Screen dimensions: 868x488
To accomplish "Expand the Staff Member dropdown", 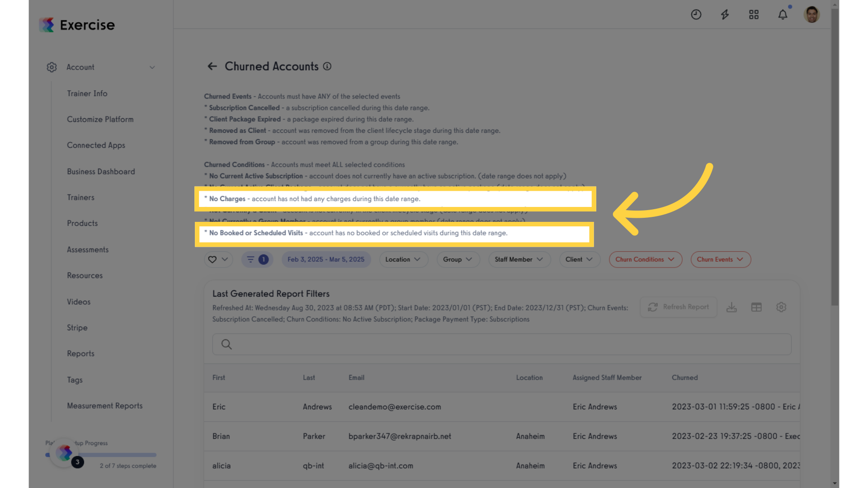I will (x=519, y=259).
